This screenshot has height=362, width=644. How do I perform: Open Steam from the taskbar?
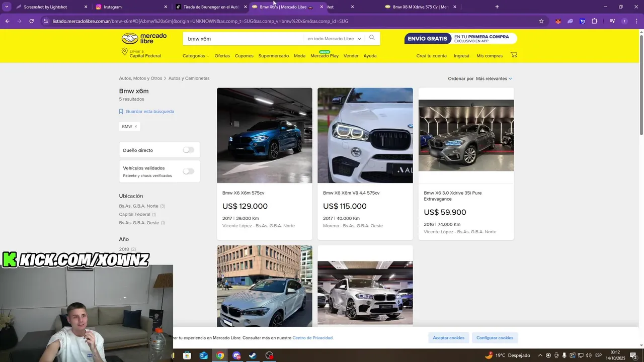tap(253, 355)
